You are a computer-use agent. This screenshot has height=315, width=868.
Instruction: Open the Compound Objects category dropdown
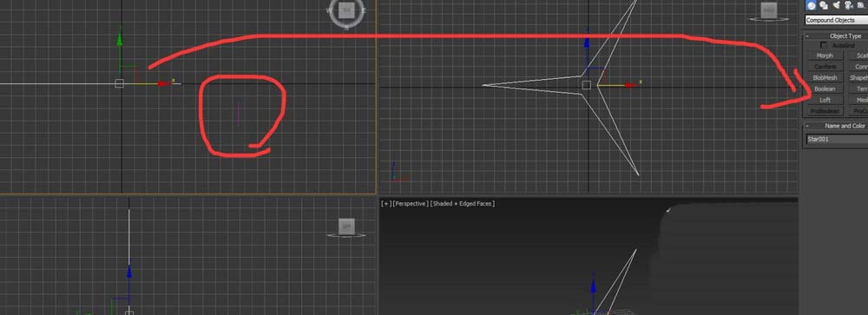click(836, 20)
